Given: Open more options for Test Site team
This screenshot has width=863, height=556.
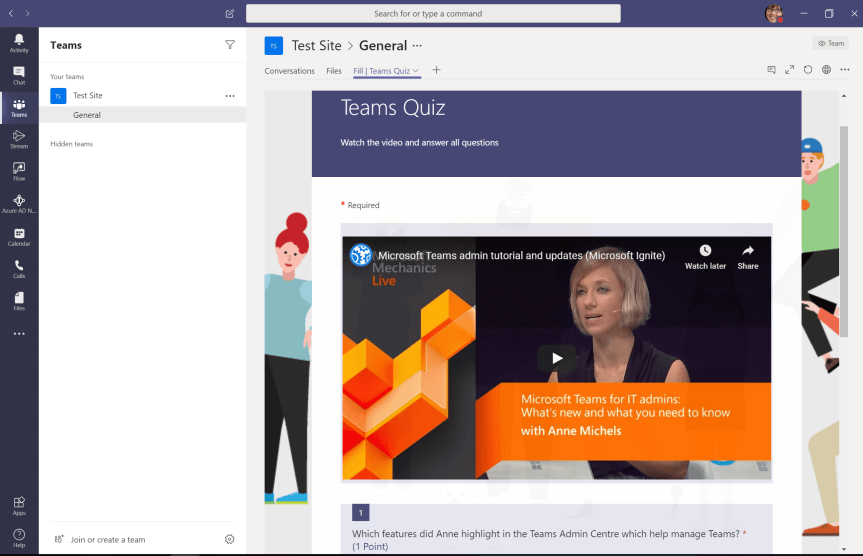Looking at the screenshot, I should (x=230, y=96).
